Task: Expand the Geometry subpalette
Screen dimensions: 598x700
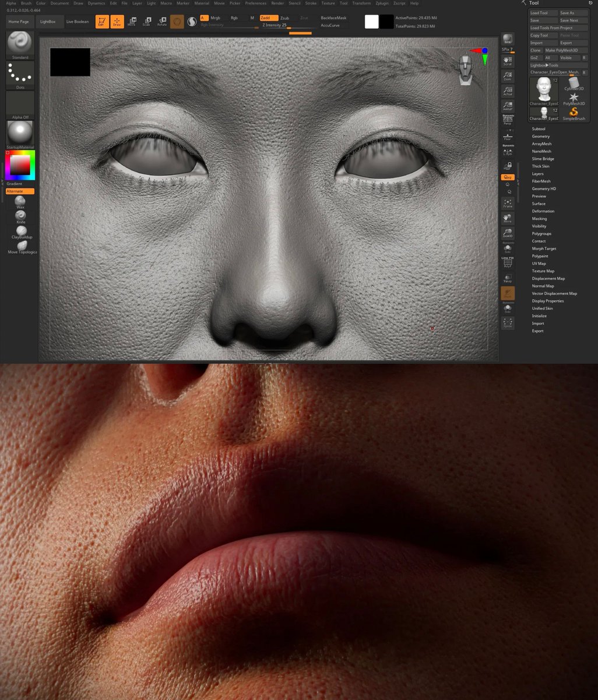Action: 540,136
